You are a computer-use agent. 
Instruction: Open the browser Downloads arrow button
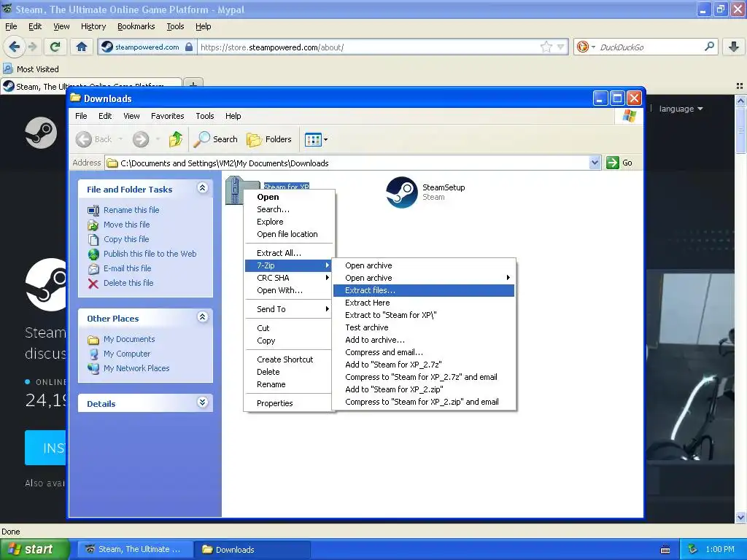tap(734, 47)
